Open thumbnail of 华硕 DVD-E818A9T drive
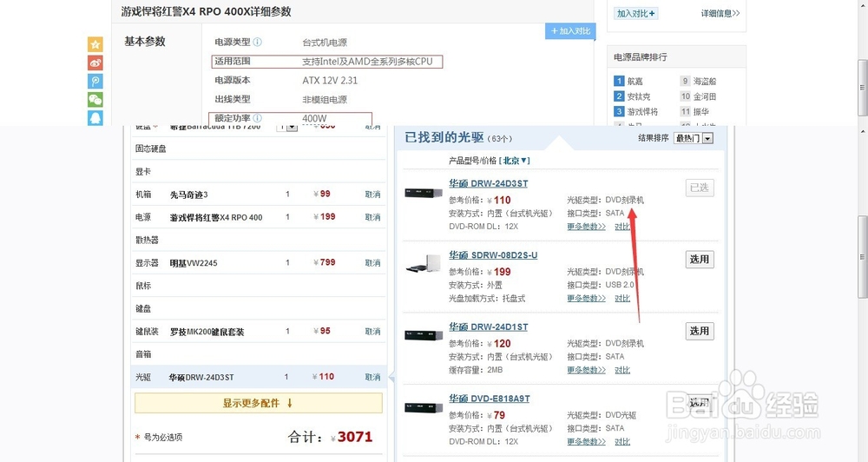Image resolution: width=868 pixels, height=462 pixels. click(424, 407)
